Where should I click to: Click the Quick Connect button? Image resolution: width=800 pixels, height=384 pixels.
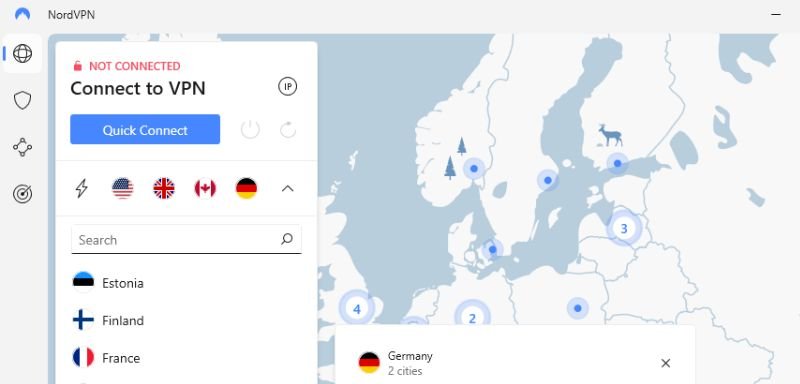(x=145, y=130)
